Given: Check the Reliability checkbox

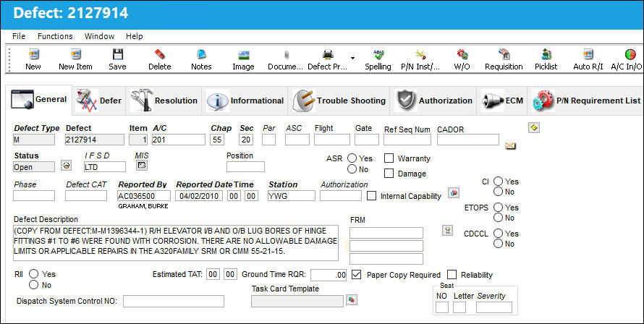Looking at the screenshot, I should coord(452,275).
